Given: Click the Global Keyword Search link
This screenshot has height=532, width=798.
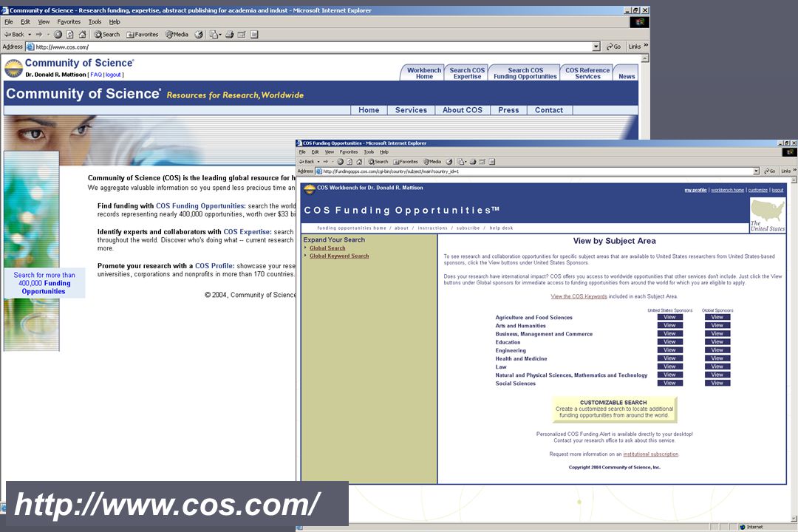Looking at the screenshot, I should [339, 256].
